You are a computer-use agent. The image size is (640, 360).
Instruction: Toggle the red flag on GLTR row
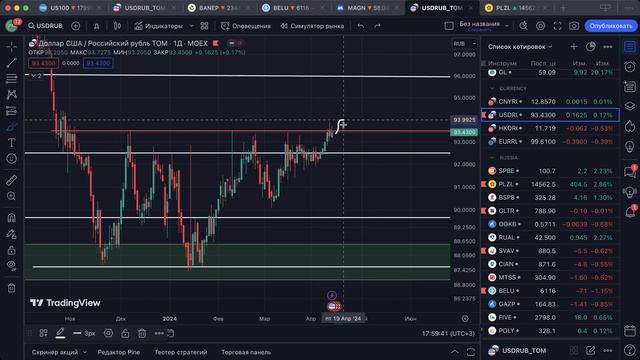pos(484,211)
